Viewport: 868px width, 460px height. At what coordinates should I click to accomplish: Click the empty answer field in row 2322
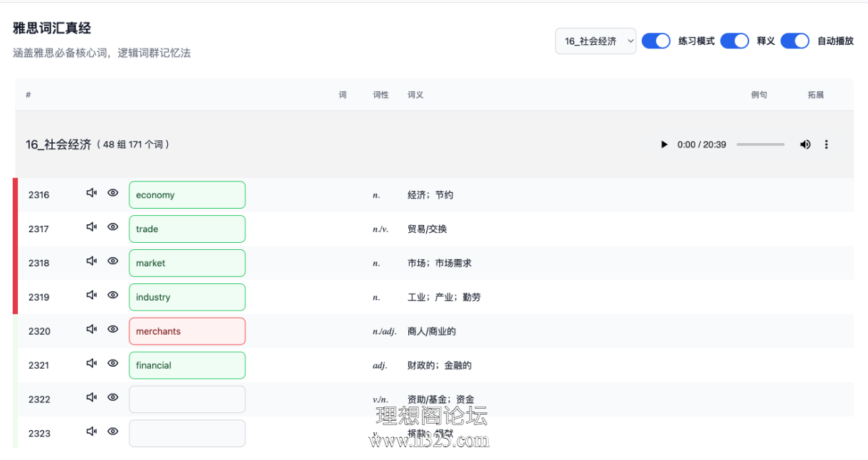(x=187, y=399)
